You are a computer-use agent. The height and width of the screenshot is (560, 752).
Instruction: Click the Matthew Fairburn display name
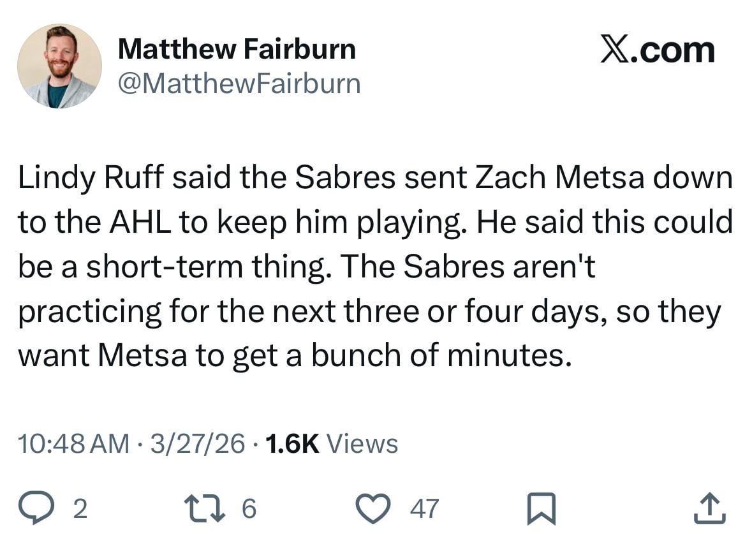click(237, 49)
